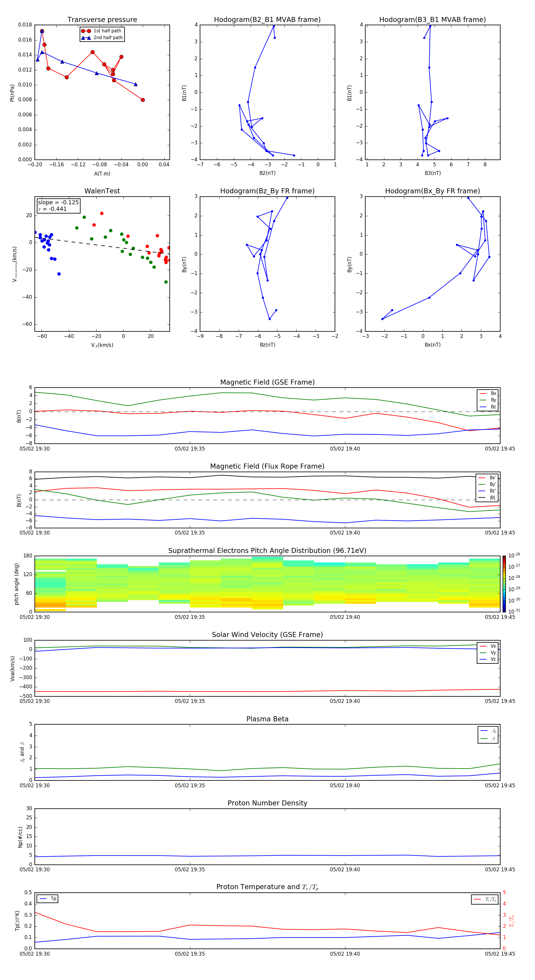Click 'Bx' in GSE magnetic field legend
Screen dimensions: 535x980
488,393
